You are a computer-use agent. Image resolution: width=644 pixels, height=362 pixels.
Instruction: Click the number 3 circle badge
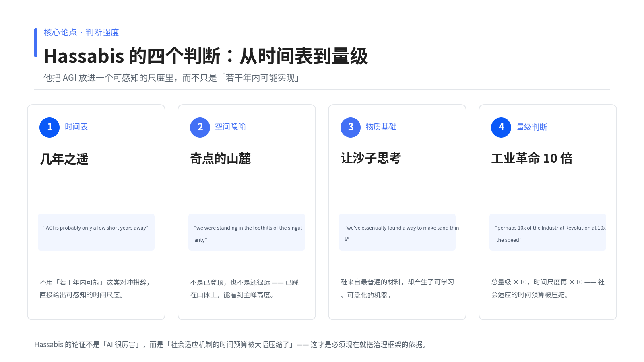351,128
